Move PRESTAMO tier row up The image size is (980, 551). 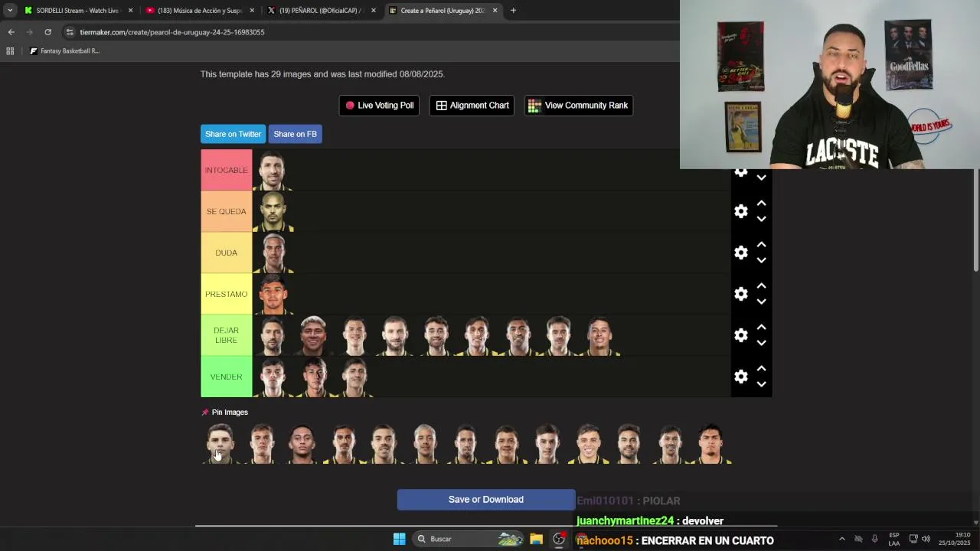761,286
